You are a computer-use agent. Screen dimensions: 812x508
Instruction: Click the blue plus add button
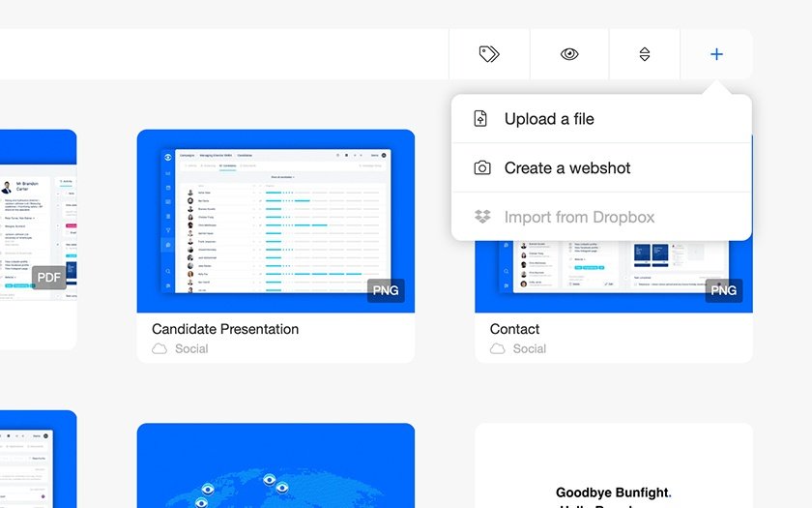coord(716,54)
